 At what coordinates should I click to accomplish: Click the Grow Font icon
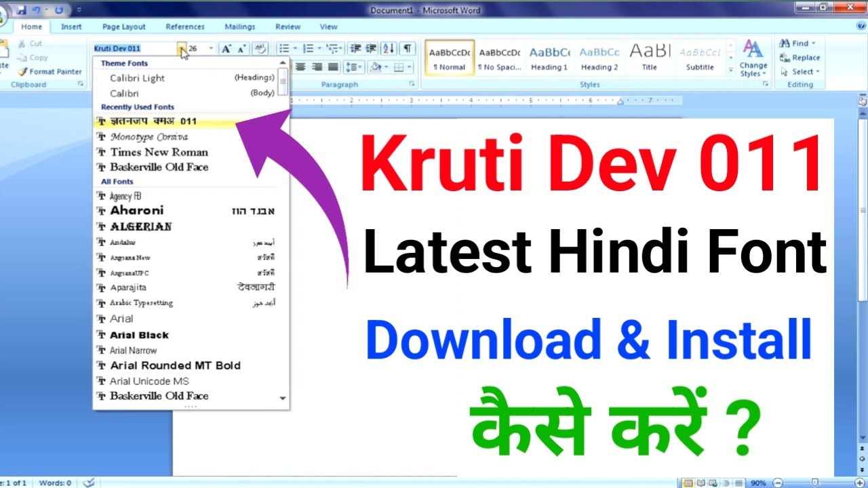(x=226, y=49)
